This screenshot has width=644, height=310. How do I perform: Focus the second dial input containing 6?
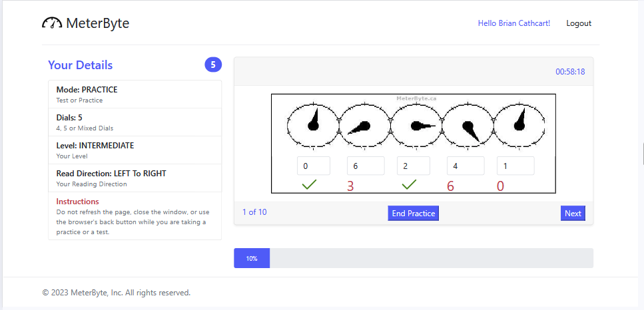[x=366, y=166]
